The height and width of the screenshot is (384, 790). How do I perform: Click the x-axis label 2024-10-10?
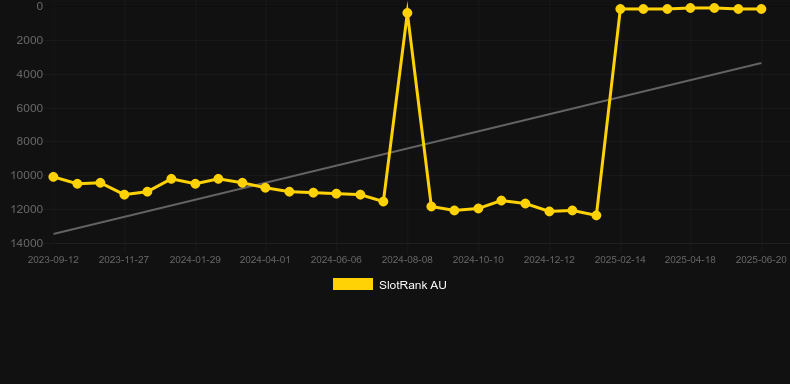click(478, 260)
